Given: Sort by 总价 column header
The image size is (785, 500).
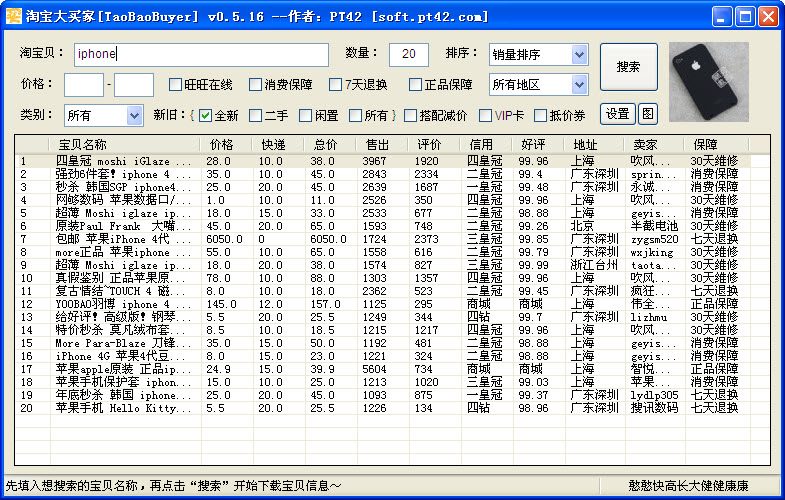Looking at the screenshot, I should point(331,145).
